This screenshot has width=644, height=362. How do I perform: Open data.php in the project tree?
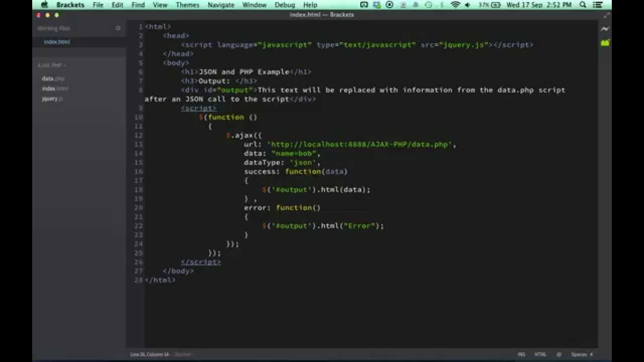click(x=53, y=78)
